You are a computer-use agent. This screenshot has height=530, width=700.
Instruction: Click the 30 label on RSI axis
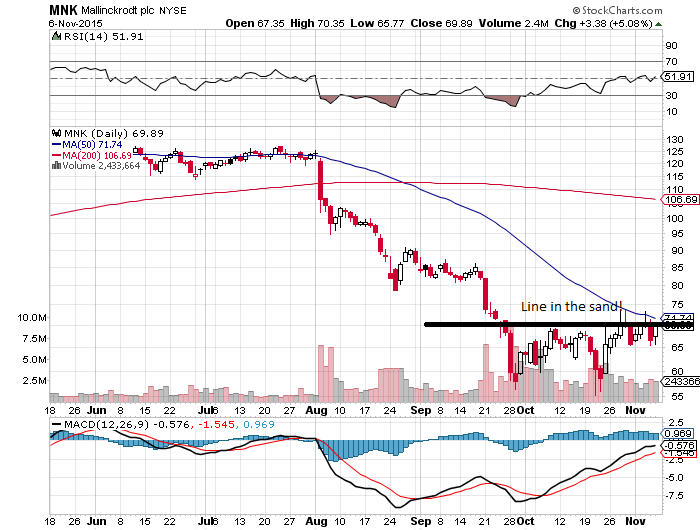coord(671,96)
